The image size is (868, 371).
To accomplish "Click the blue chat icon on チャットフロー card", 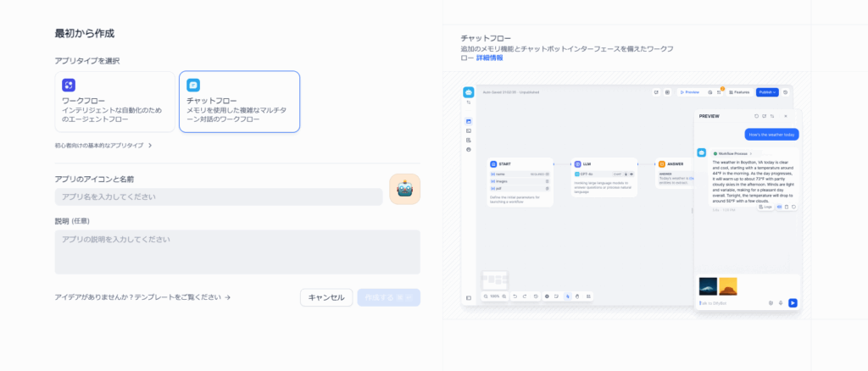I will [x=193, y=85].
